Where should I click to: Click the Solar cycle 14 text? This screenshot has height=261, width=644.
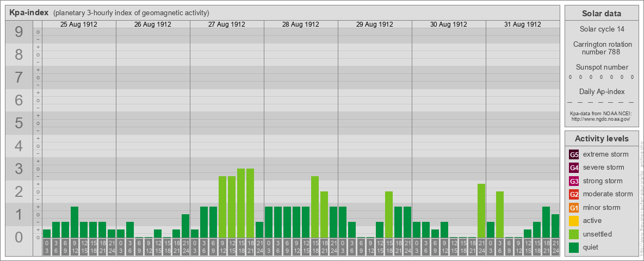click(602, 29)
